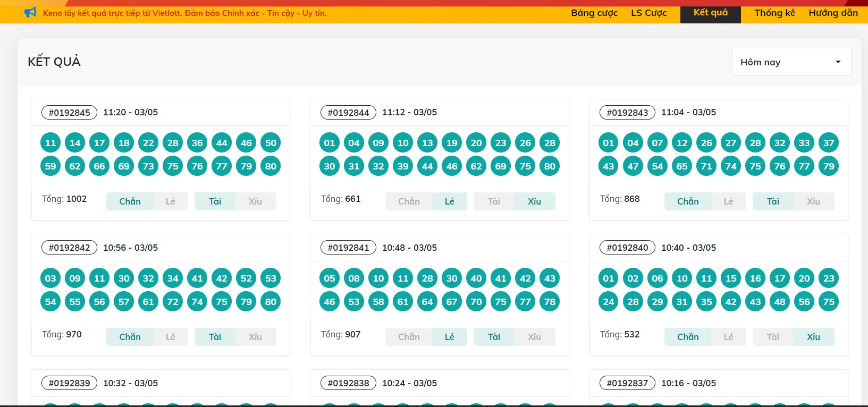Click draw ID #0192839 badge
This screenshot has height=407, width=868.
(70, 383)
